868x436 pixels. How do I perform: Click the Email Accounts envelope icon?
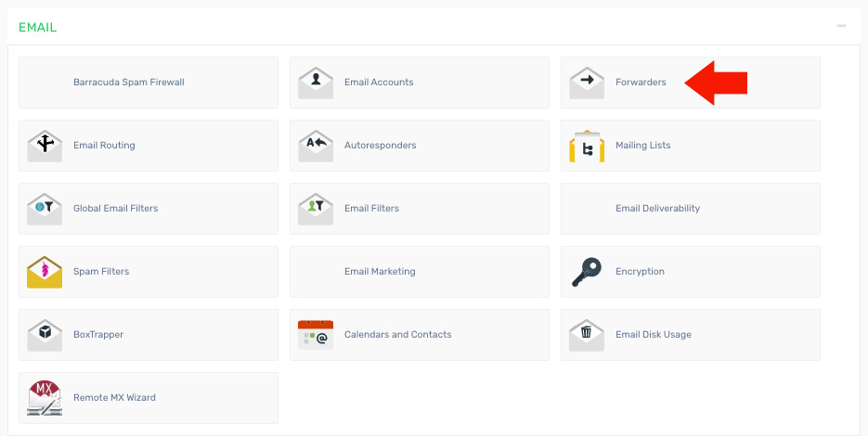tap(316, 83)
